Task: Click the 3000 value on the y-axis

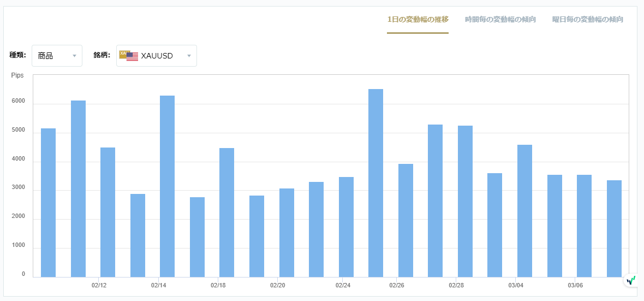Action: click(x=18, y=188)
